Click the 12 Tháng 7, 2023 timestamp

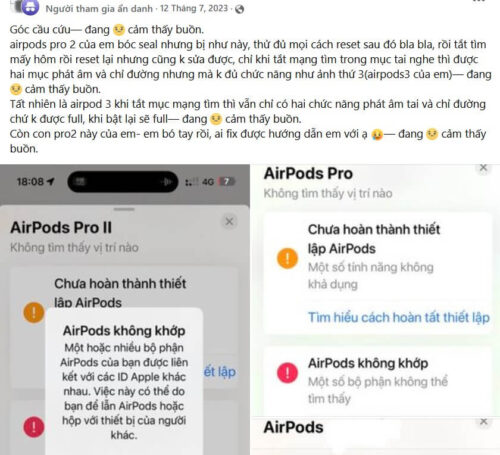click(194, 8)
